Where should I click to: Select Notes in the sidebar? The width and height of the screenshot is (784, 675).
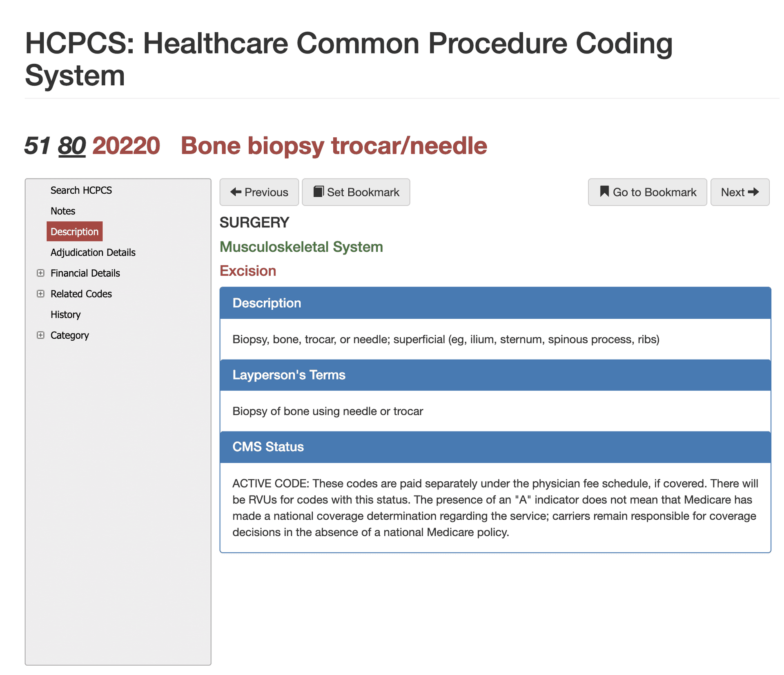coord(63,211)
